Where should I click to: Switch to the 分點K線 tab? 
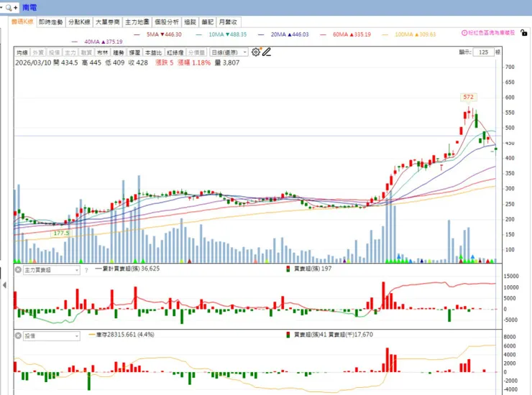pyautogui.click(x=79, y=22)
